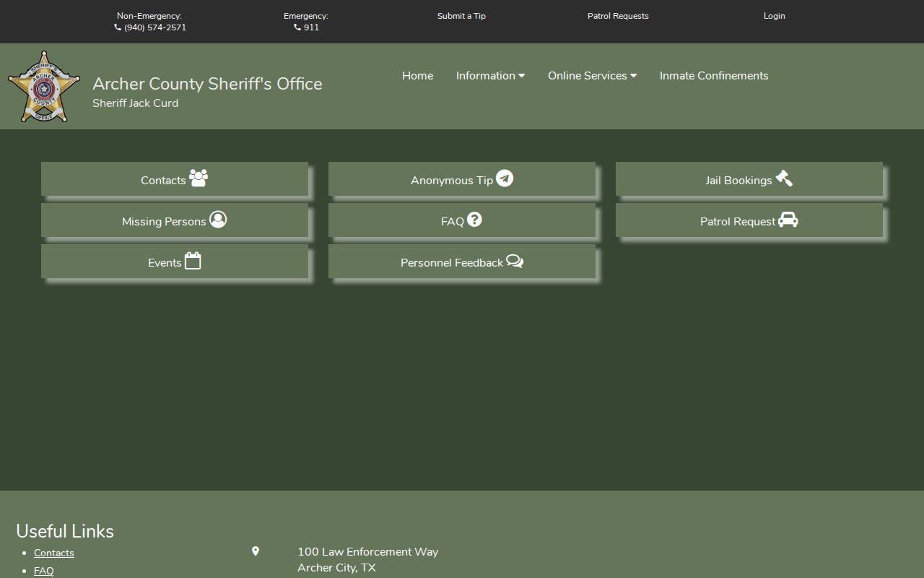Go to the Home page
Image resolution: width=924 pixels, height=578 pixels.
(418, 76)
